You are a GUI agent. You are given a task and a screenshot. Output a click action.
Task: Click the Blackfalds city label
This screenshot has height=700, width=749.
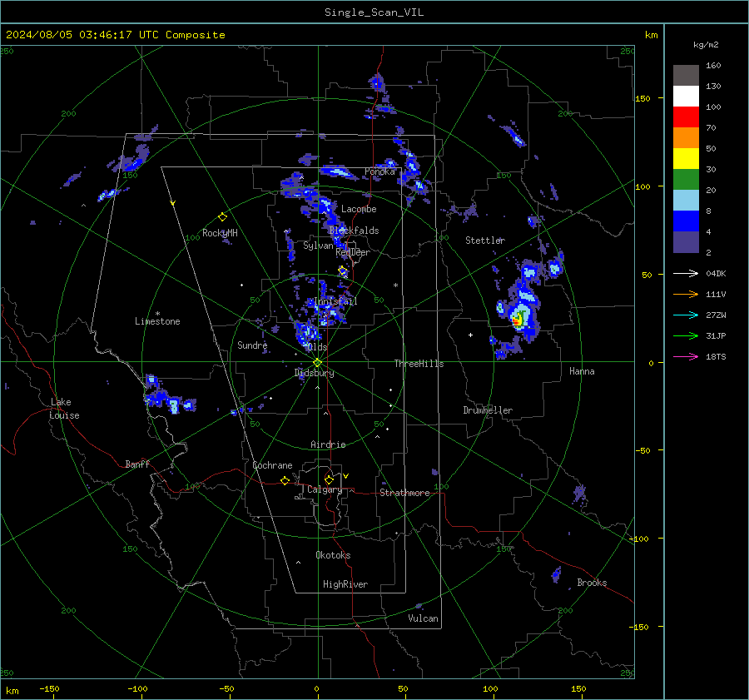[354, 231]
